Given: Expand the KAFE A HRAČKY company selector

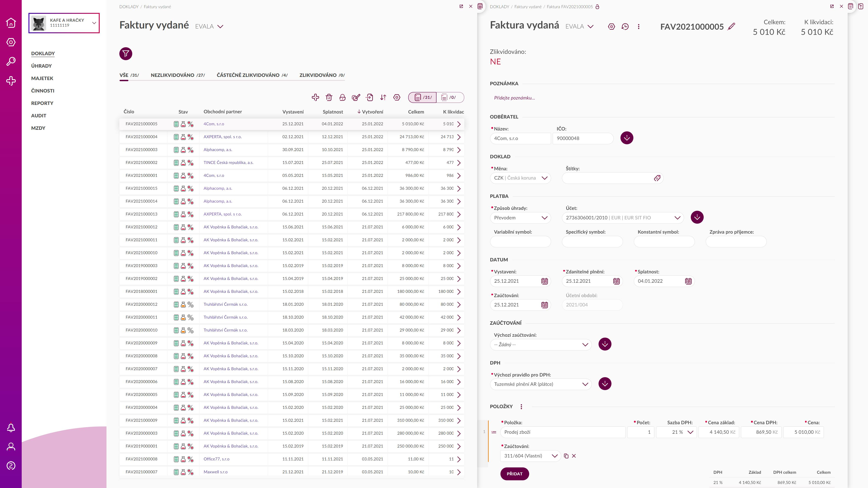Looking at the screenshot, I should click(x=64, y=23).
